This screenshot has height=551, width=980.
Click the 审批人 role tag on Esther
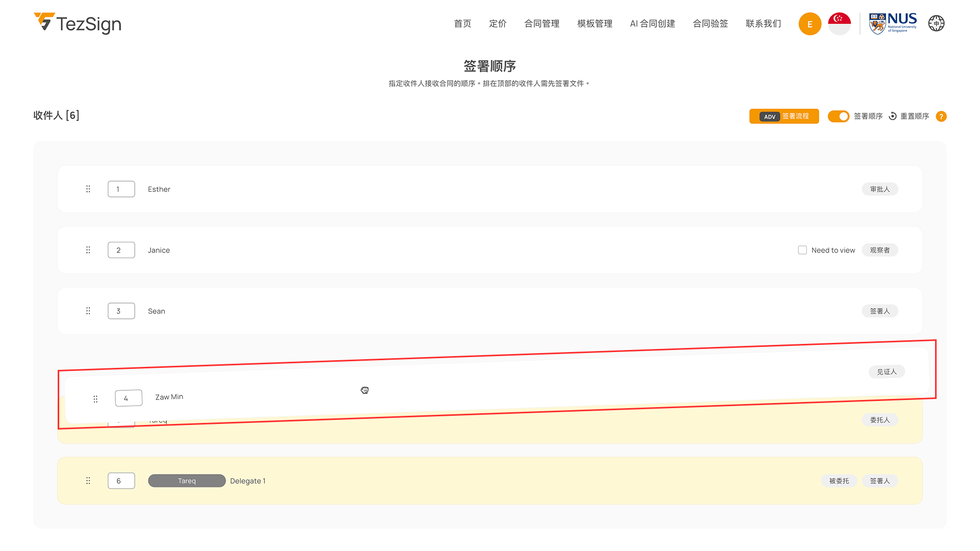[x=879, y=189]
